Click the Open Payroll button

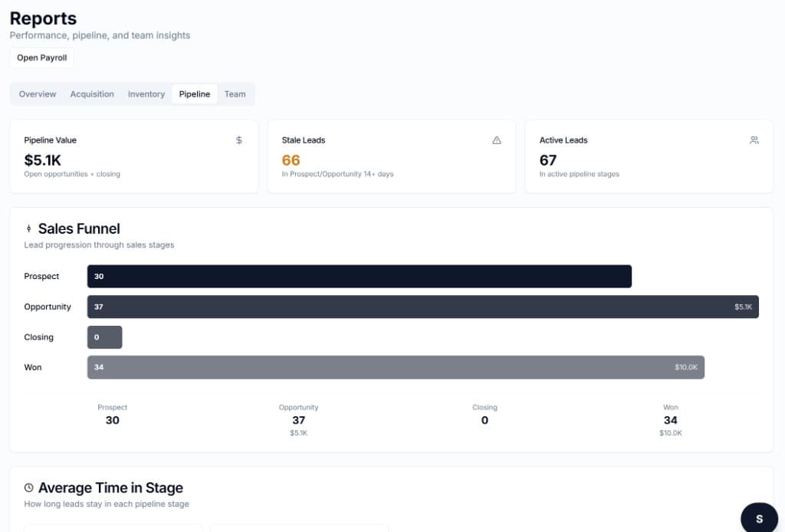(41, 57)
